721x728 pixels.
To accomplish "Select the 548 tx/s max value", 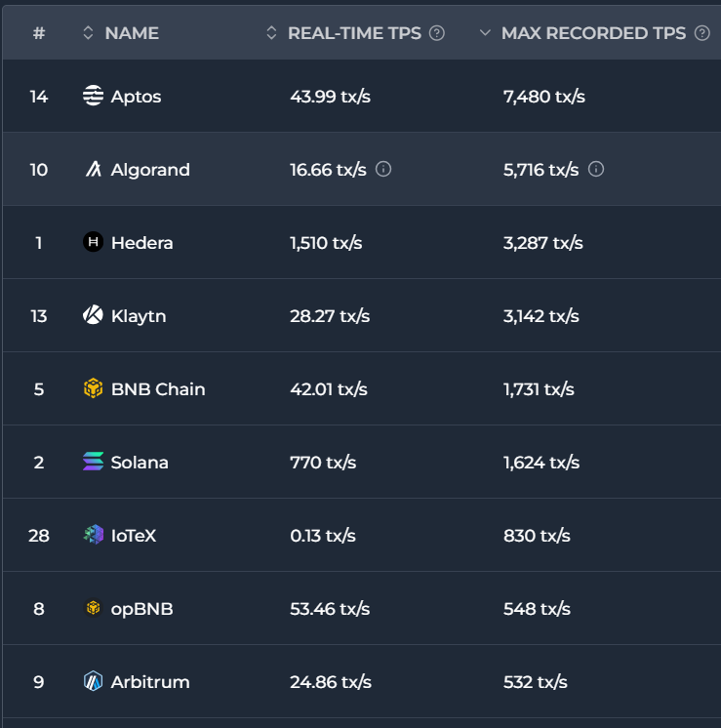I will pos(537,609).
